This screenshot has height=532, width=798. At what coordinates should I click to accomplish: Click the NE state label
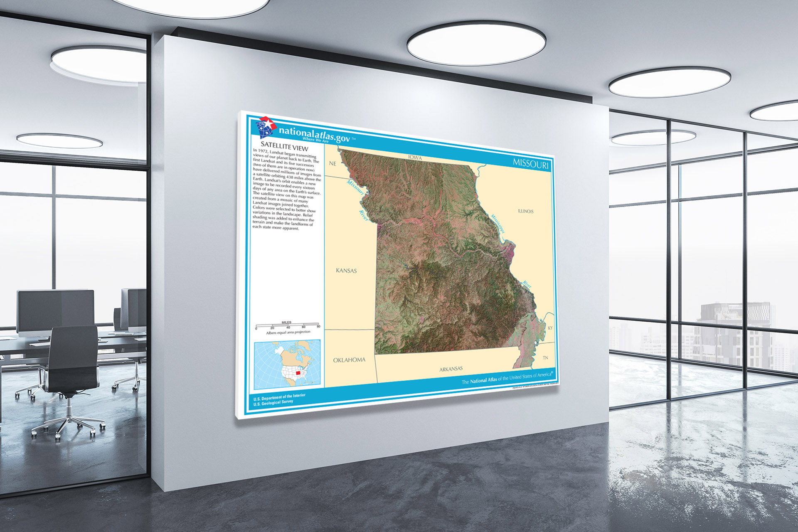coord(332,163)
